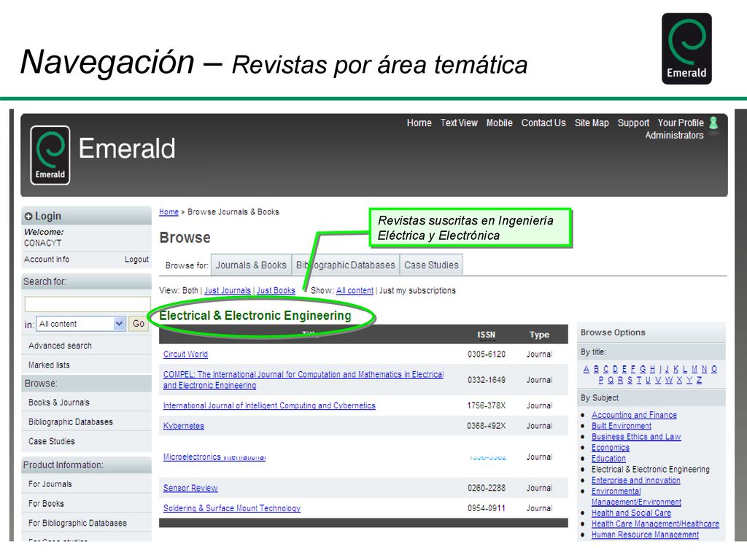The width and height of the screenshot is (747, 560).
Task: Click ISSN 0260-2288 in Sensor Review row
Action: pos(487,488)
